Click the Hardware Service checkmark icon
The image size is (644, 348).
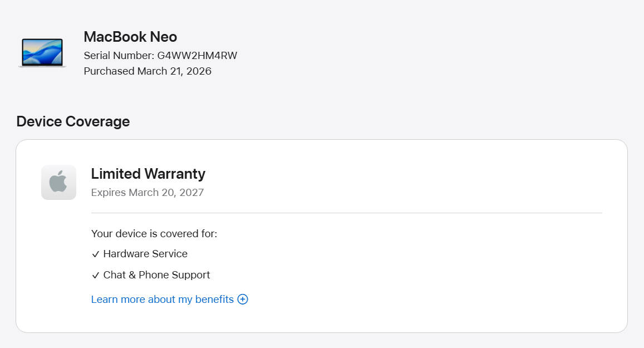tap(96, 254)
